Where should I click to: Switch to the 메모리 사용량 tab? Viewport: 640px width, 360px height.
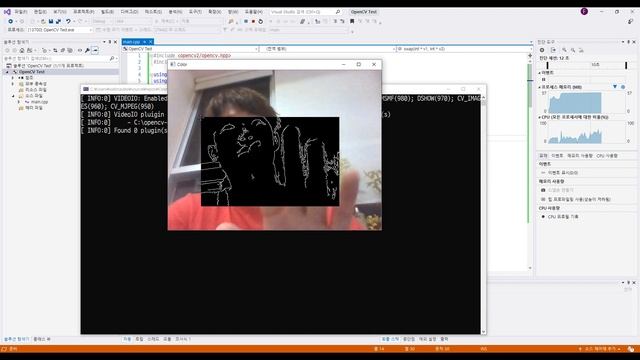[580, 156]
